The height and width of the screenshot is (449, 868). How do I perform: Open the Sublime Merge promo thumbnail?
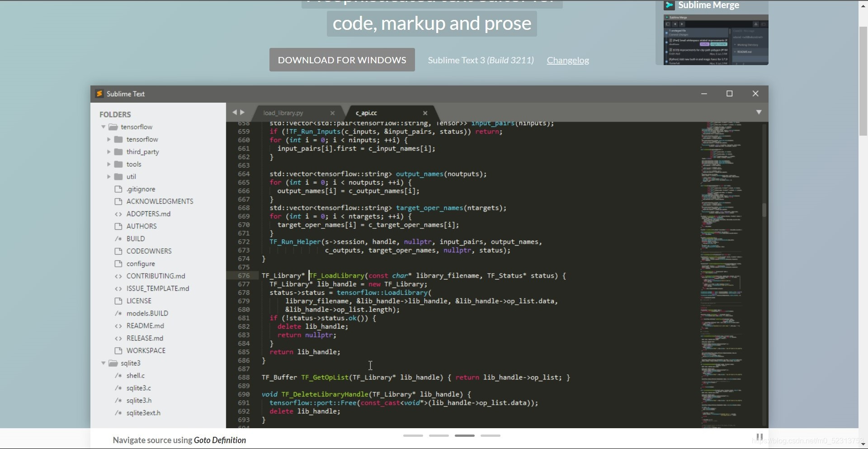point(716,40)
